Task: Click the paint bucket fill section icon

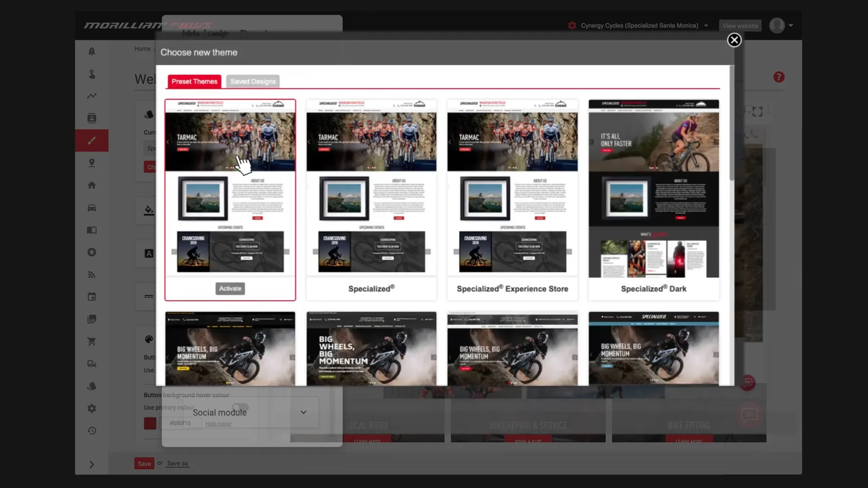Action: [149, 211]
